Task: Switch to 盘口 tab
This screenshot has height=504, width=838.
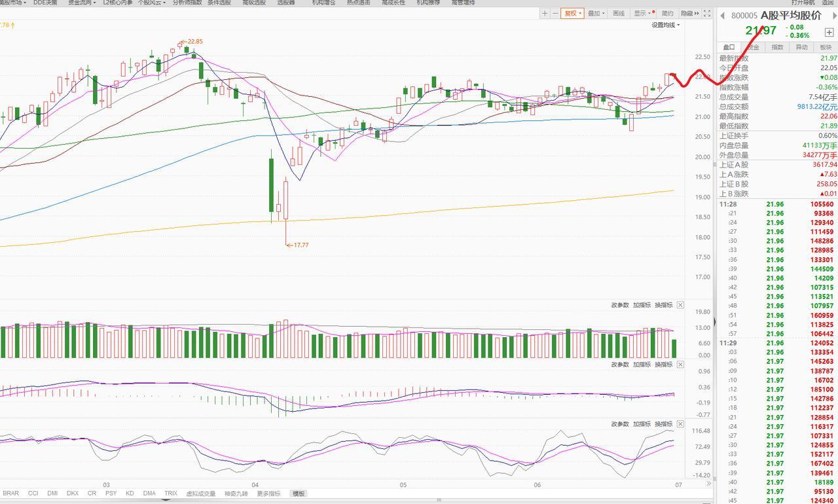Action: [729, 47]
